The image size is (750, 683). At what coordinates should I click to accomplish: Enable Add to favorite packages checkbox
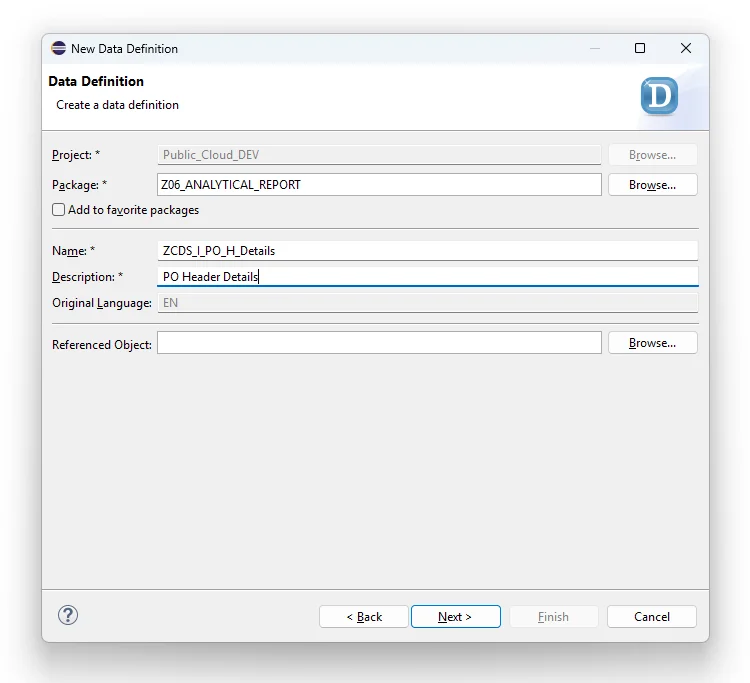(58, 210)
